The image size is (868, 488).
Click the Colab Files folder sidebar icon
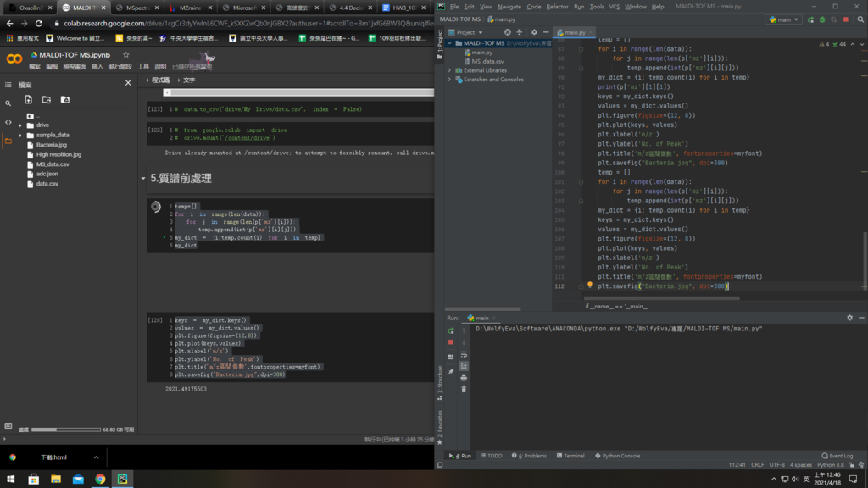(8, 141)
